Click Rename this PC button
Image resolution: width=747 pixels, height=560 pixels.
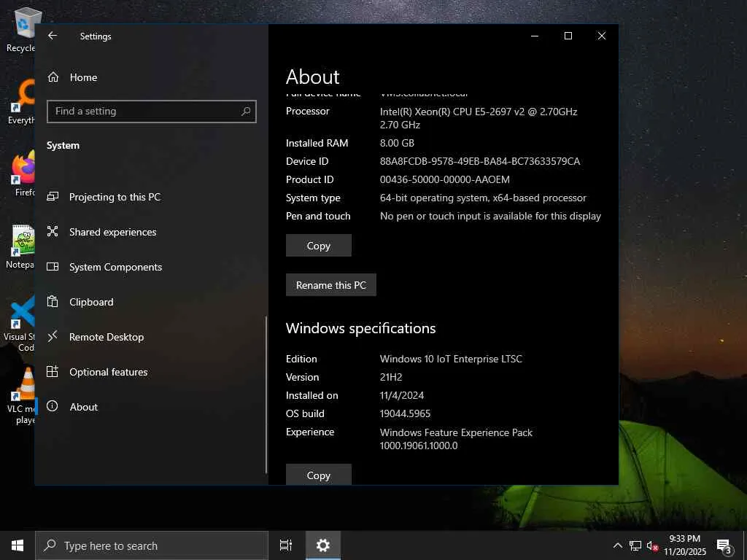[x=331, y=285]
